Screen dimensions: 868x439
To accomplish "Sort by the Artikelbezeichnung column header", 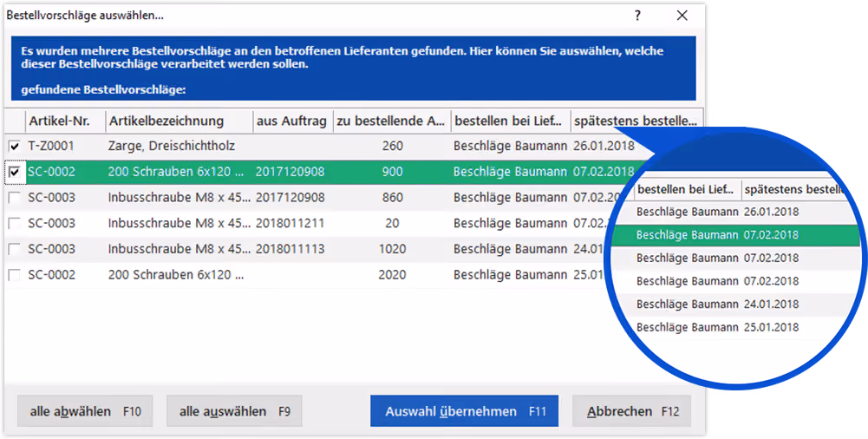I will tap(179, 121).
